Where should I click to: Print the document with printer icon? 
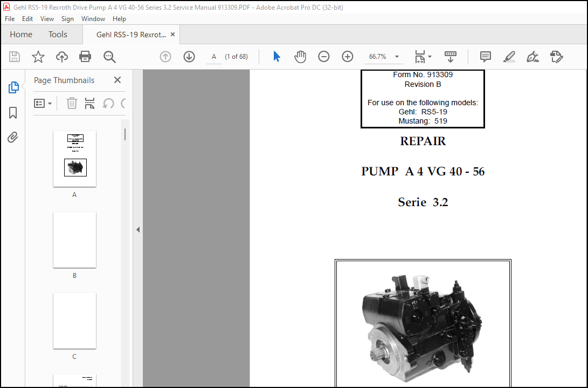click(x=85, y=57)
